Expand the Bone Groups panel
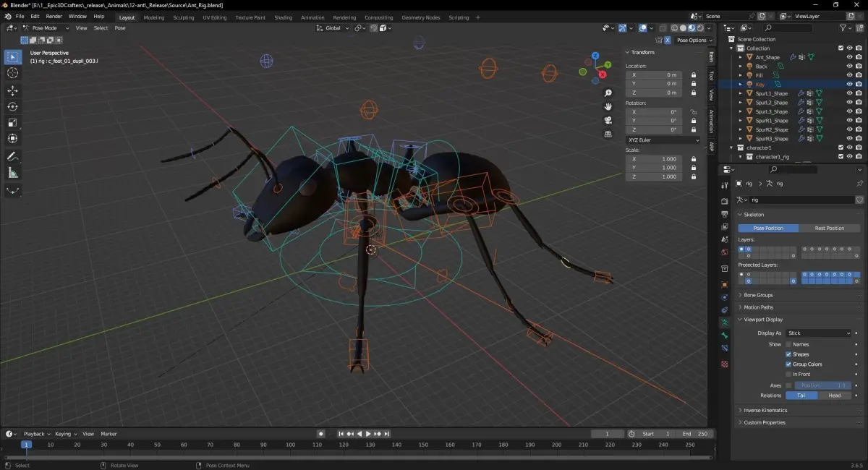Screen dimensions: 868x470 pos(758,295)
